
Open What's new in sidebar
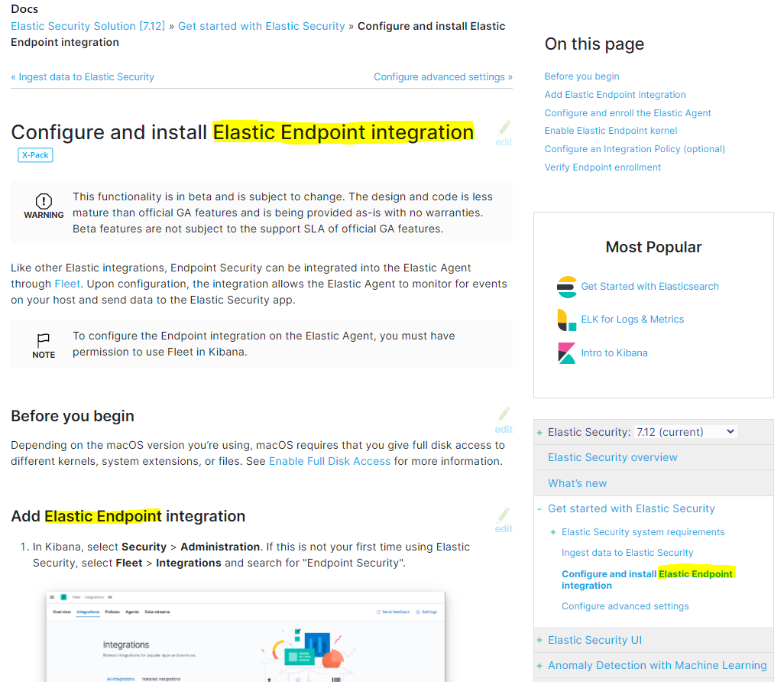click(577, 483)
